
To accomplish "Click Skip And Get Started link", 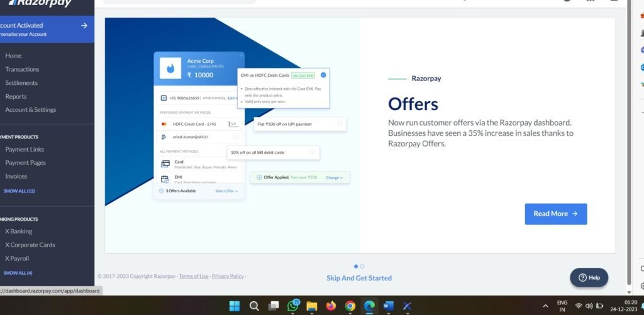I will 359,278.
